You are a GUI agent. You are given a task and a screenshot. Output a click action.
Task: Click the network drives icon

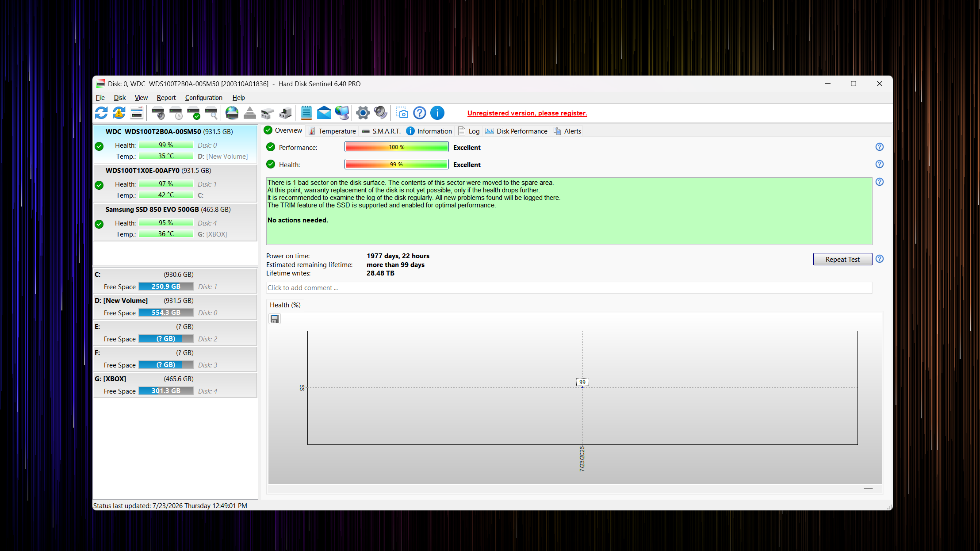point(267,113)
